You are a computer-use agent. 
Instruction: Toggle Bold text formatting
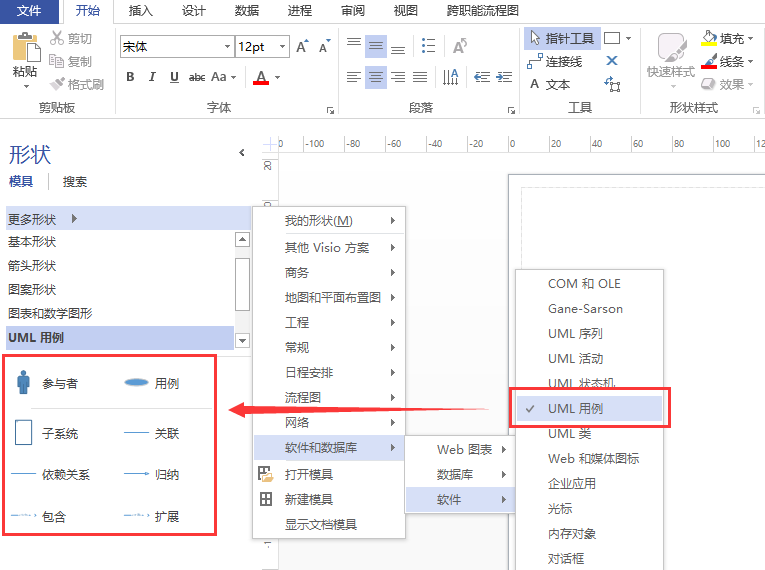[130, 77]
